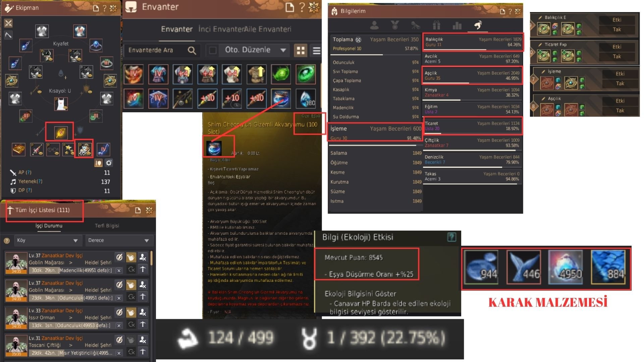This screenshot has height=362, width=644.
Task: Toggle the Oto. Düzenle checkbox
Action: pyautogui.click(x=213, y=50)
